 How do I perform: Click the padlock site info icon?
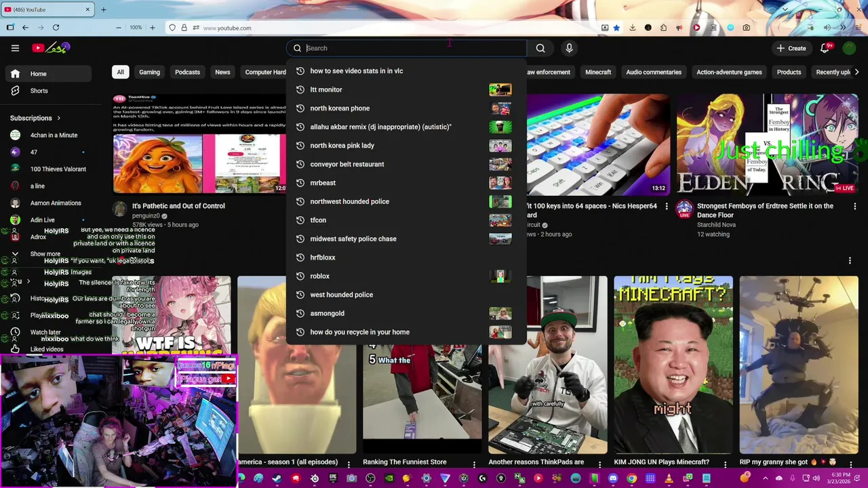tap(184, 28)
